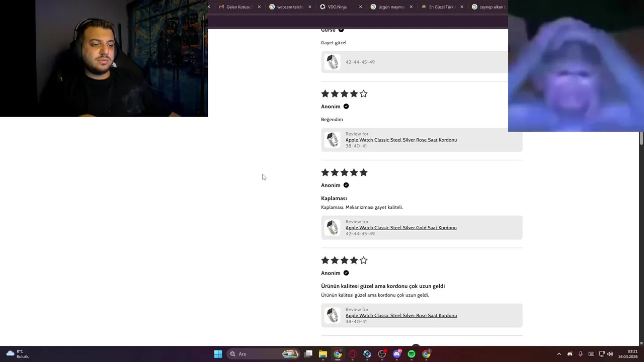Viewport: 644px width, 362px height.
Task: Click verified badge of çok uzun geldi reviewer
Action: coord(346,273)
